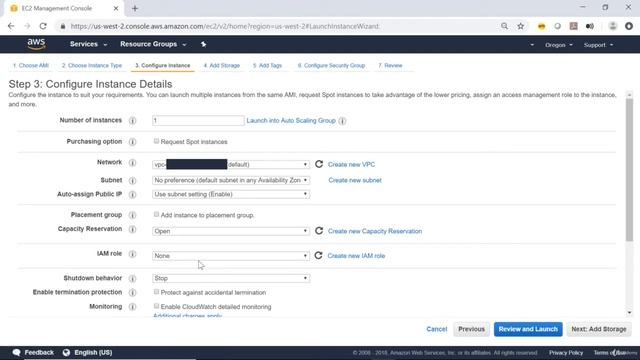This screenshot has width=640, height=360.
Task: Check Protect against accidental termination
Action: point(156,292)
